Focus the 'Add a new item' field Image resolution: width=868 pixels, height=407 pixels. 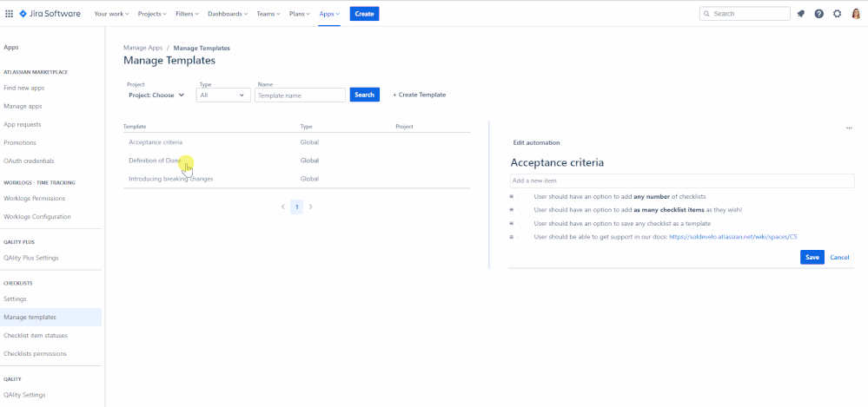pos(682,181)
